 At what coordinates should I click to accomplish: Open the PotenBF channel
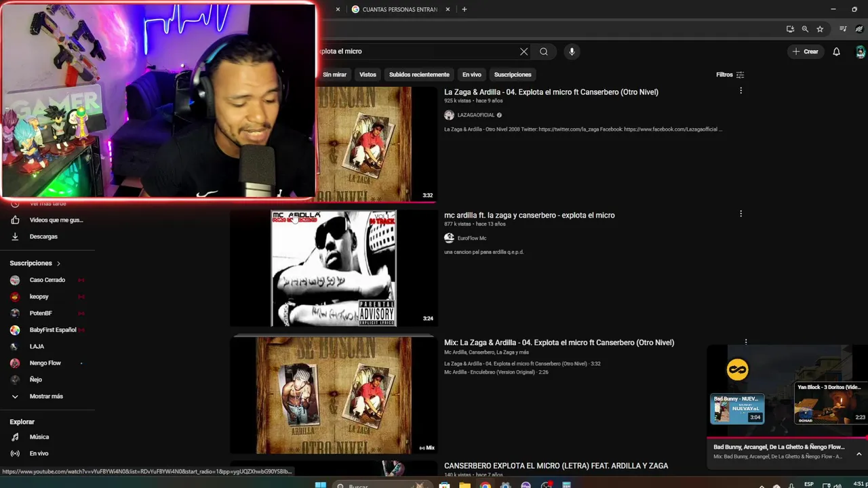tap(41, 313)
